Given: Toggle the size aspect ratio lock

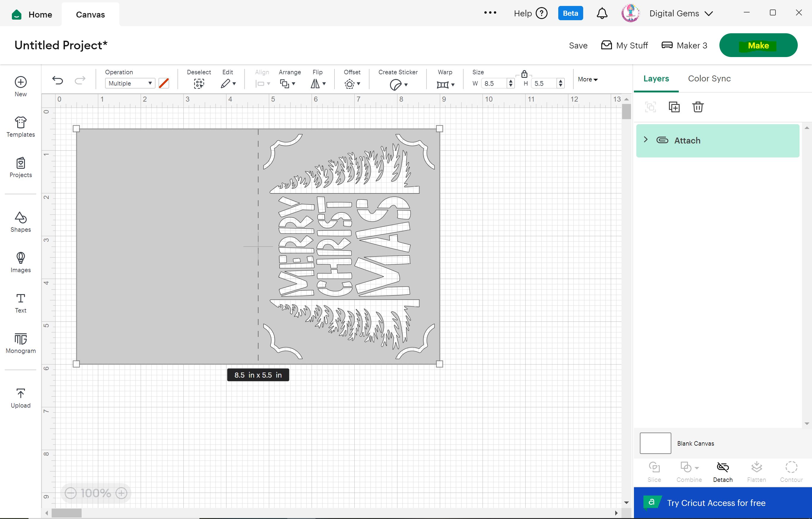Looking at the screenshot, I should point(524,74).
